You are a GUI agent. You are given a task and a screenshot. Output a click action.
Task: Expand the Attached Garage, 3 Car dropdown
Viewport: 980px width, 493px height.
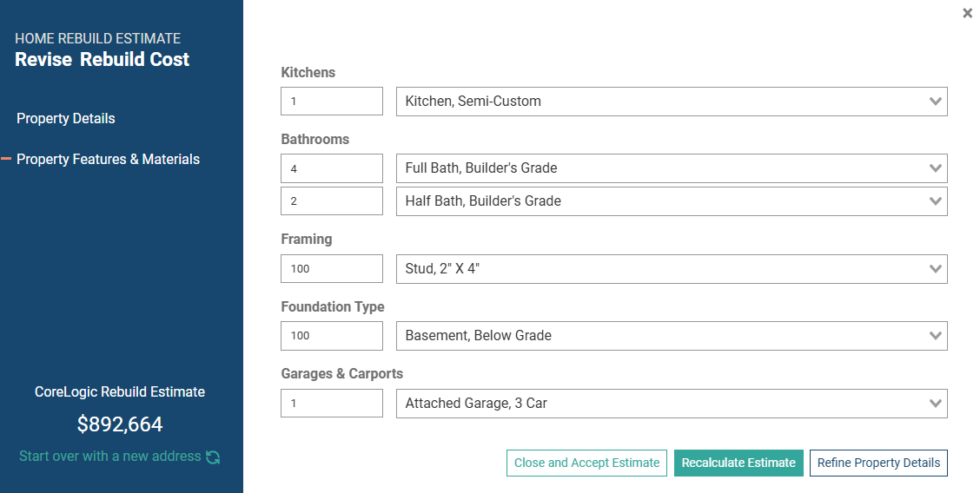pos(672,403)
